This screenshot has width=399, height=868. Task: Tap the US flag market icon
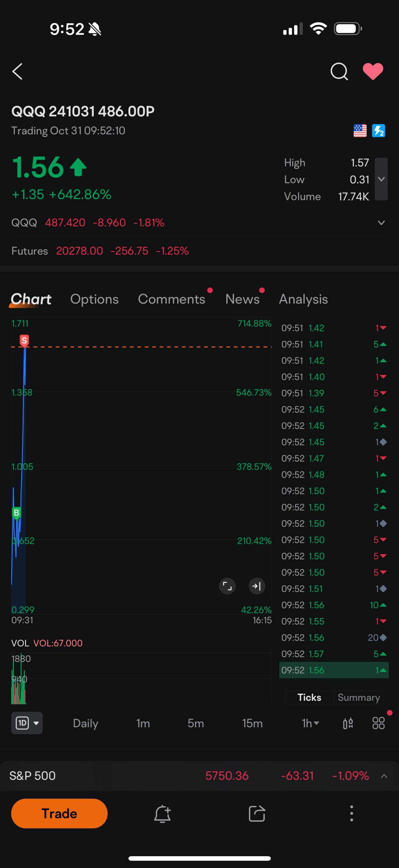(360, 131)
